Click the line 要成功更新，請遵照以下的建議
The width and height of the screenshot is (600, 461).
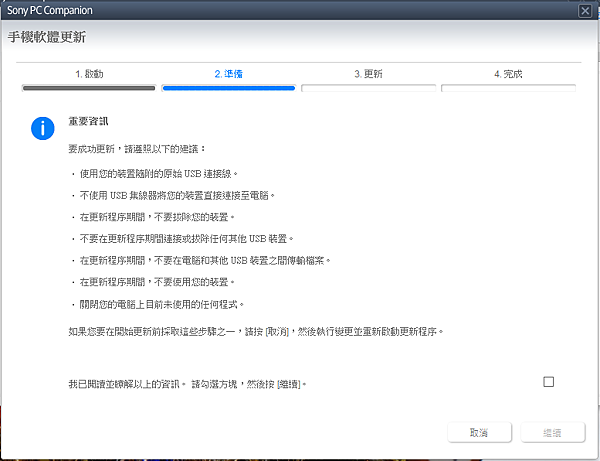tap(137, 149)
